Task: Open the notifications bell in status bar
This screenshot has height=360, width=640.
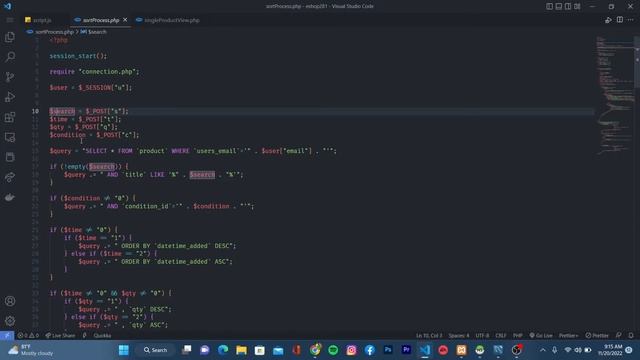Action: coord(631,336)
